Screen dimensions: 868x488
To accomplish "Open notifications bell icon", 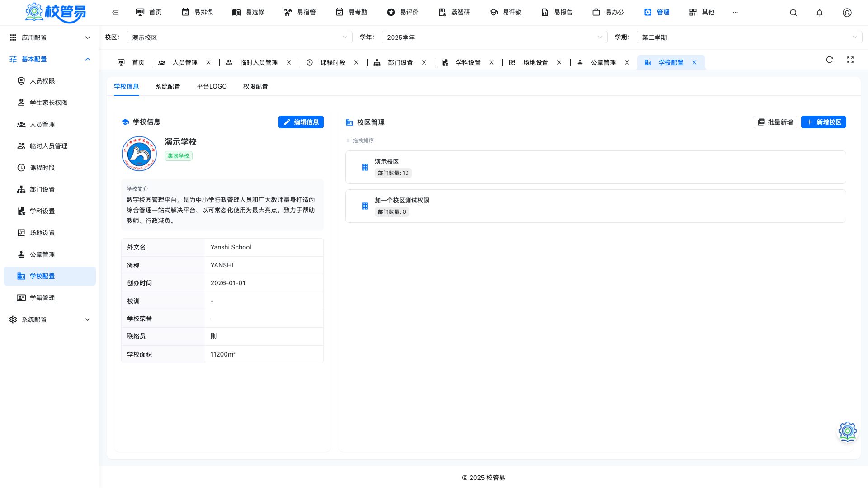I will [x=820, y=13].
